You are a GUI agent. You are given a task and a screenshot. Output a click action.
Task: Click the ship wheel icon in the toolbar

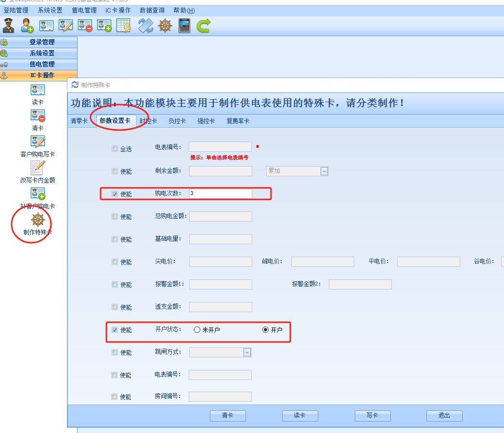point(165,25)
